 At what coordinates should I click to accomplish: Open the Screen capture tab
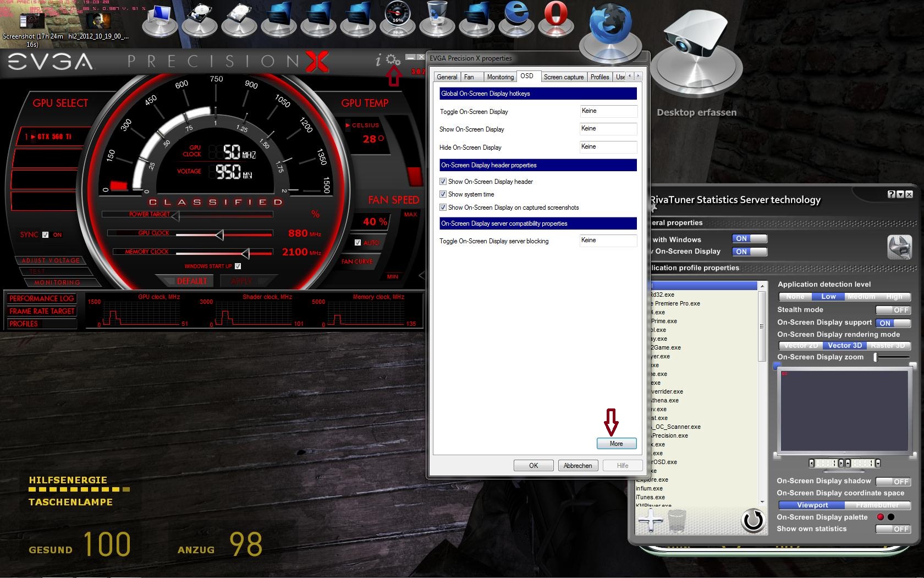tap(564, 77)
